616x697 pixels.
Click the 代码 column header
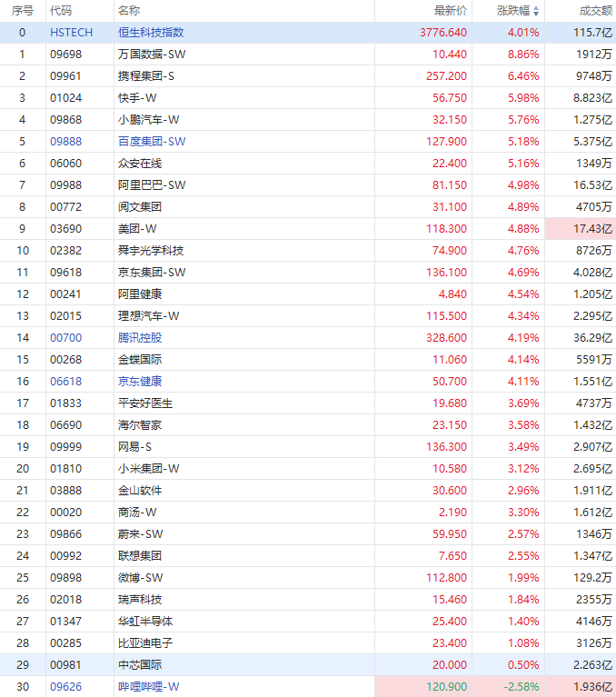click(x=62, y=11)
